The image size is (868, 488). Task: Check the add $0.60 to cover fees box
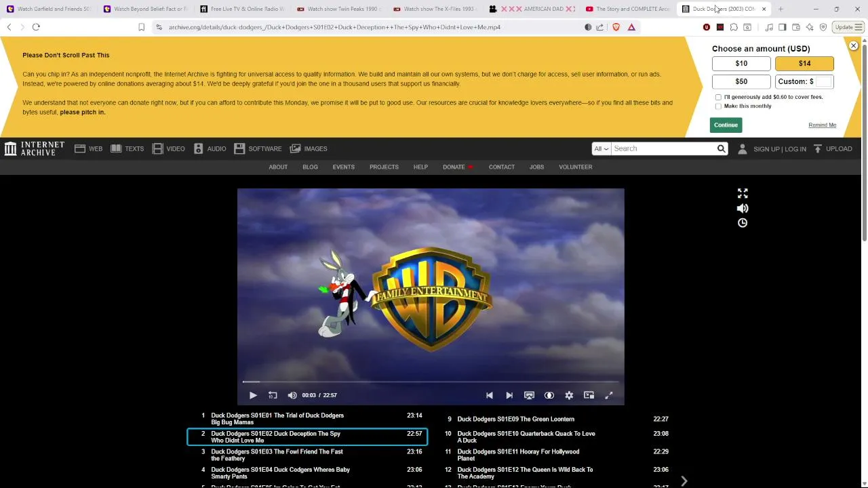pyautogui.click(x=718, y=97)
